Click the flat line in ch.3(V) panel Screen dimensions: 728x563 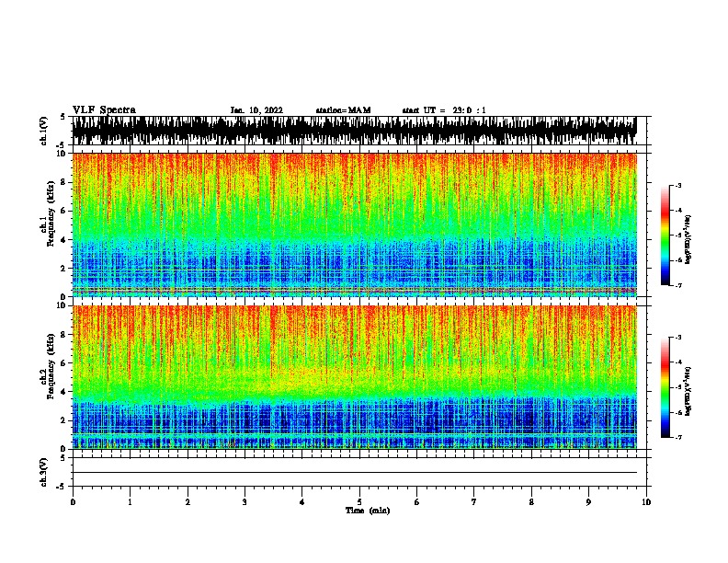click(x=354, y=473)
